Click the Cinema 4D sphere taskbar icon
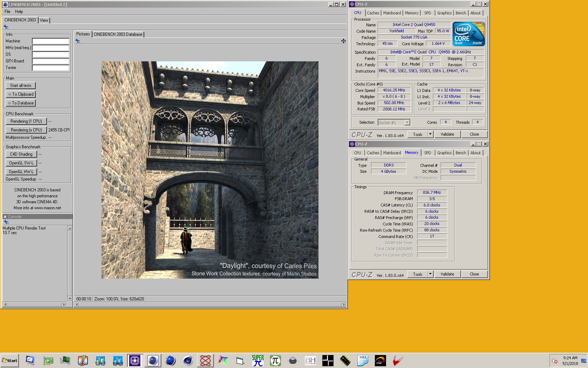The width and height of the screenshot is (588, 368). pos(188,360)
